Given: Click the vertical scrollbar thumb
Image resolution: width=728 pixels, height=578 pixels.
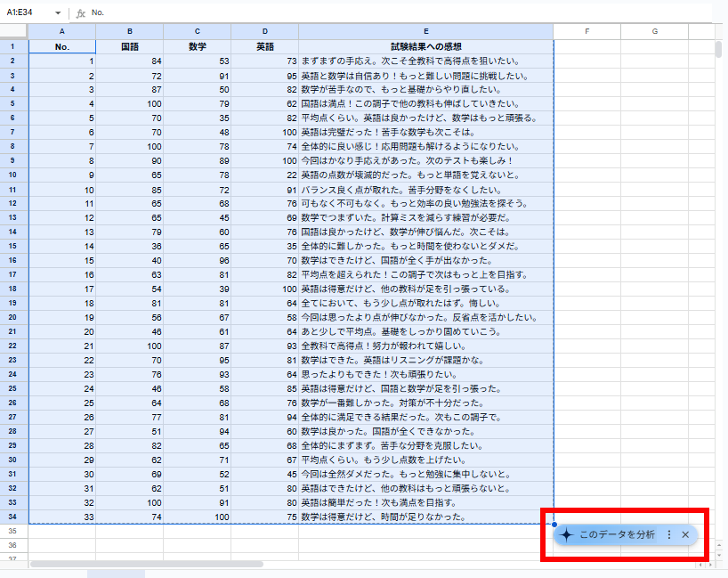Looking at the screenshot, I should [x=719, y=48].
